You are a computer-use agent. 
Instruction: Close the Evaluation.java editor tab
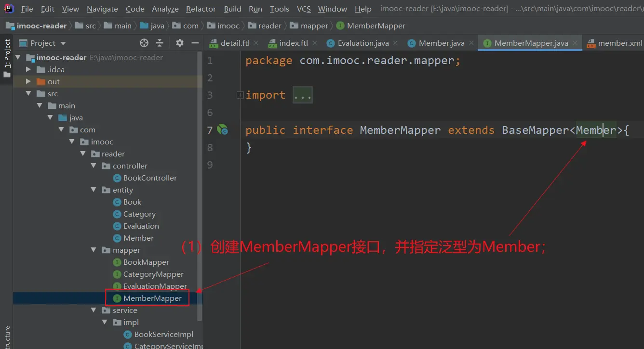(x=395, y=43)
